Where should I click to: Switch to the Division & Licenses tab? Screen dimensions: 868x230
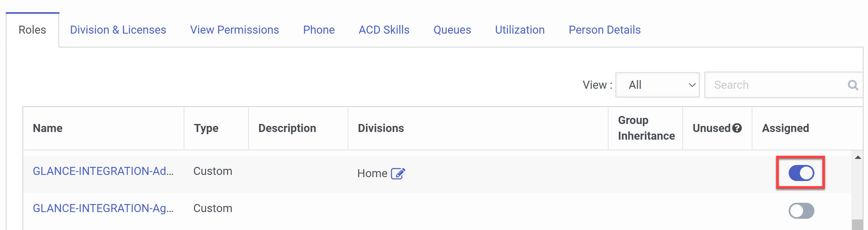[x=118, y=30]
